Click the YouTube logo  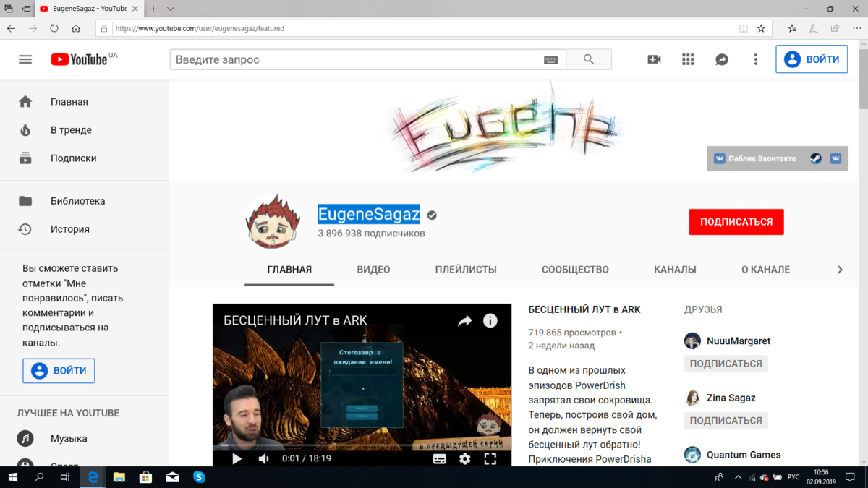[79, 59]
